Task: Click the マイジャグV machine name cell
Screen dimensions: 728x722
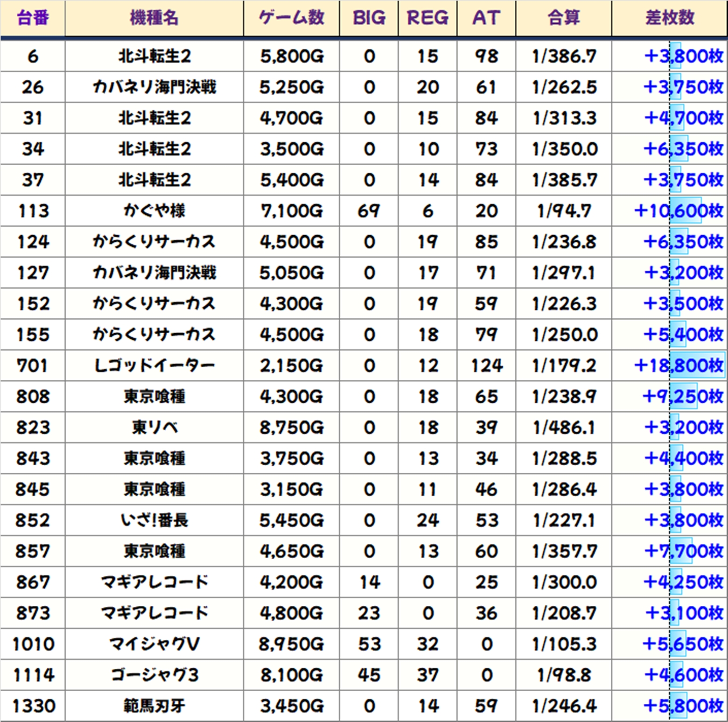Action: pos(154,644)
